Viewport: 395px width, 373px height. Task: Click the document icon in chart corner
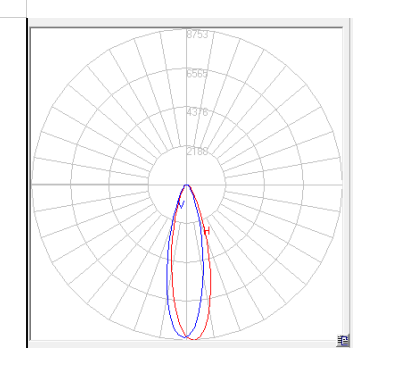pyautogui.click(x=343, y=341)
